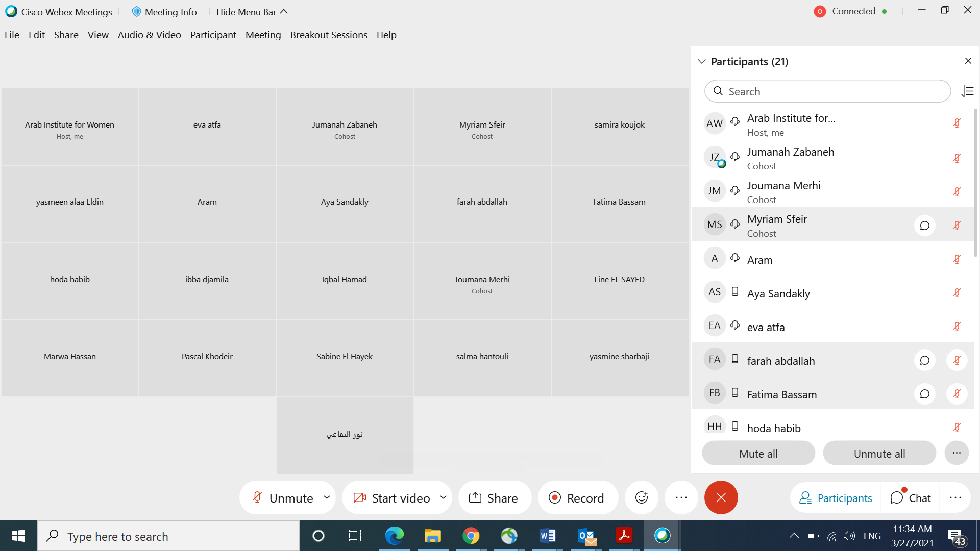Click JZ avatar of Jumanah Zabaneh
This screenshot has width=980, height=551.
(x=715, y=157)
